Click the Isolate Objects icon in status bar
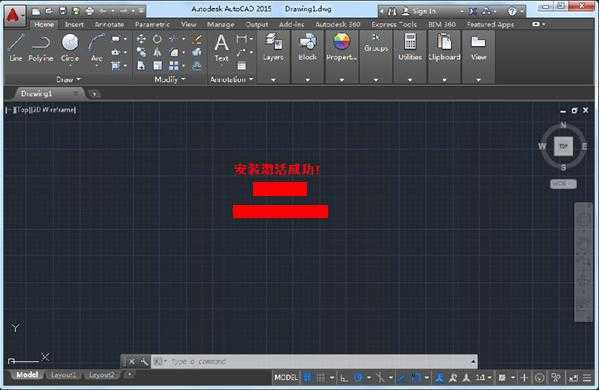599x390 pixels. click(x=556, y=378)
